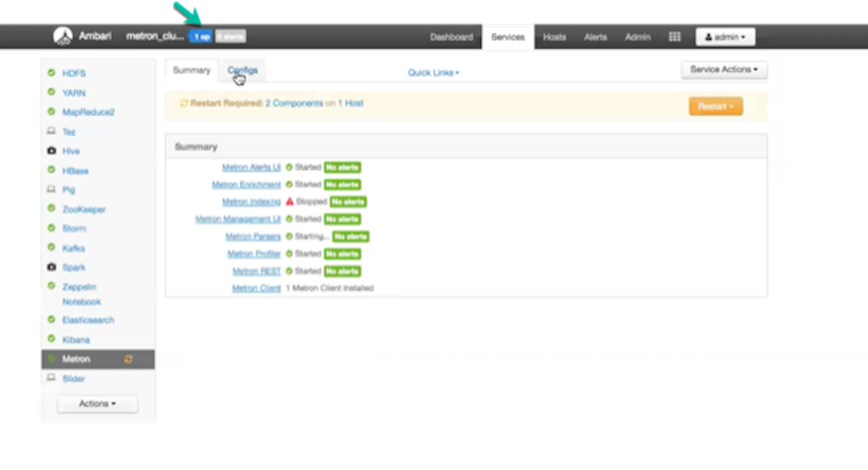This screenshot has height=470, width=868.
Task: Click Kafka green status icon
Action: coord(51,246)
